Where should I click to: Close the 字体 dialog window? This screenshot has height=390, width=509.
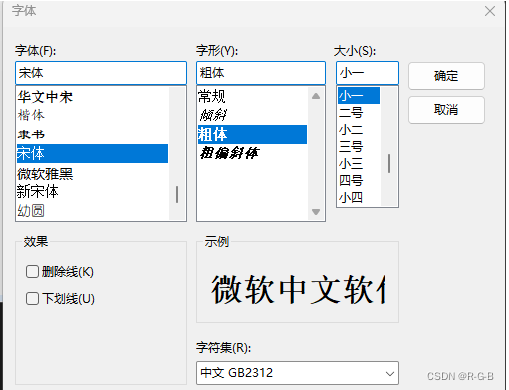[489, 11]
